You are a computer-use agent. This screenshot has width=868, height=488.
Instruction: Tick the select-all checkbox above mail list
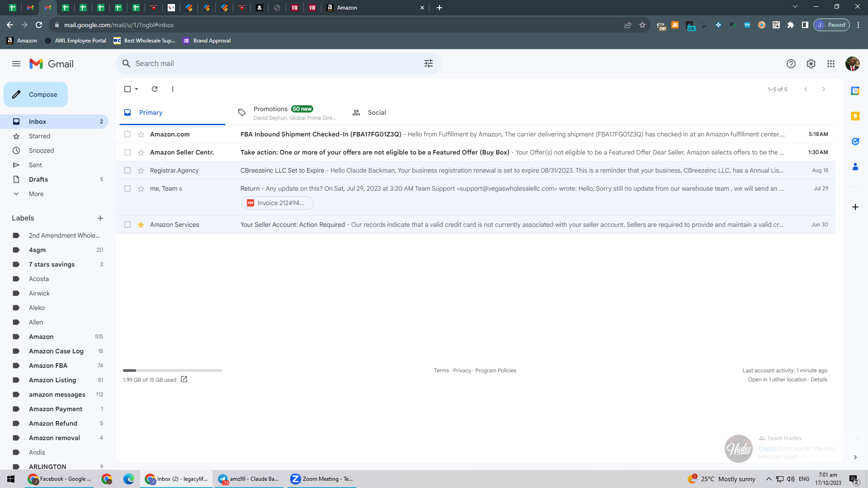(x=127, y=89)
